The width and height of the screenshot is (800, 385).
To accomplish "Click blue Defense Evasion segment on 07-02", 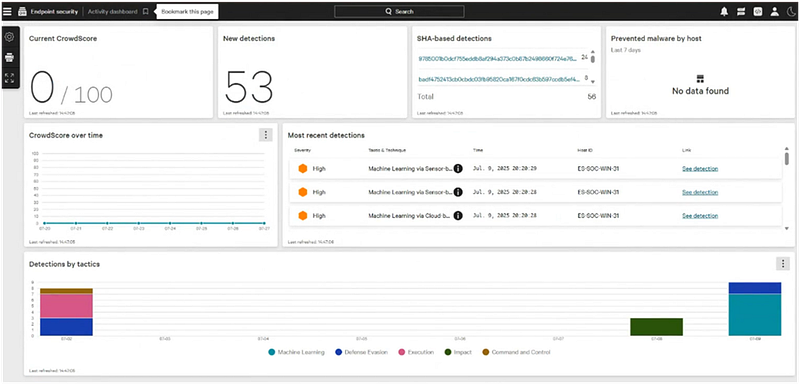I will (x=66, y=327).
